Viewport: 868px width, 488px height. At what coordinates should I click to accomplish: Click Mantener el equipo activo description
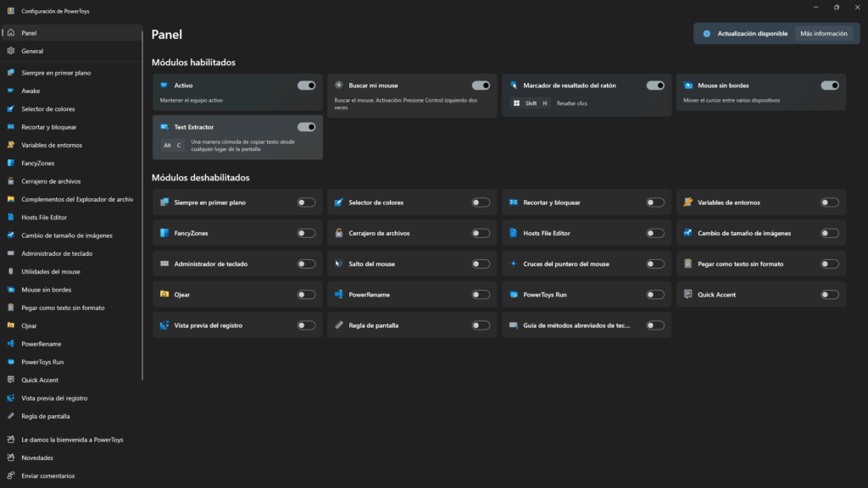pos(191,100)
